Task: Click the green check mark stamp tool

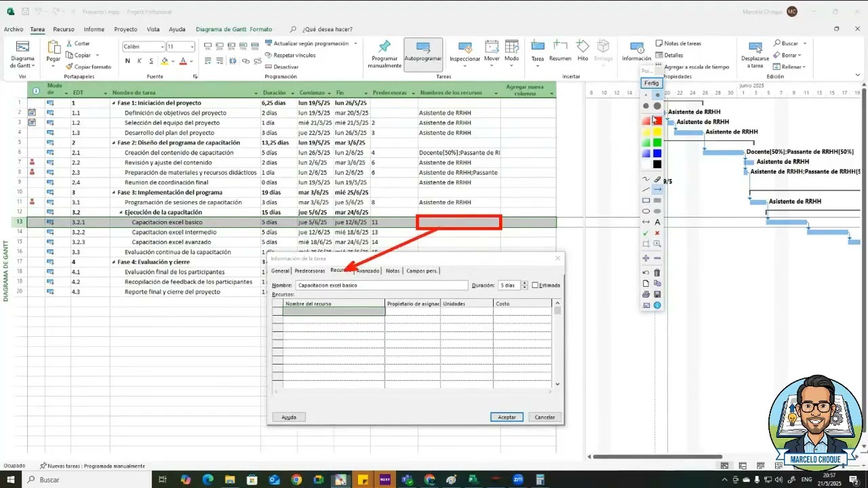Action: [x=646, y=232]
